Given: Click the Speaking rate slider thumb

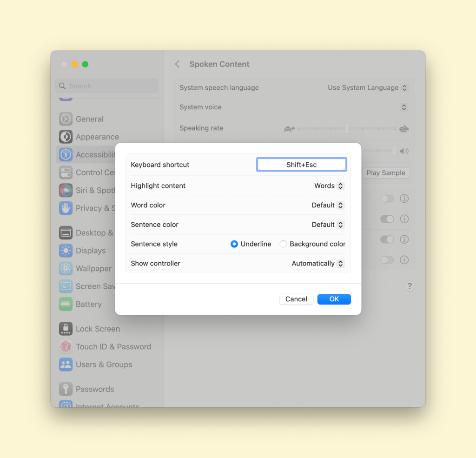Looking at the screenshot, I should pos(347,128).
